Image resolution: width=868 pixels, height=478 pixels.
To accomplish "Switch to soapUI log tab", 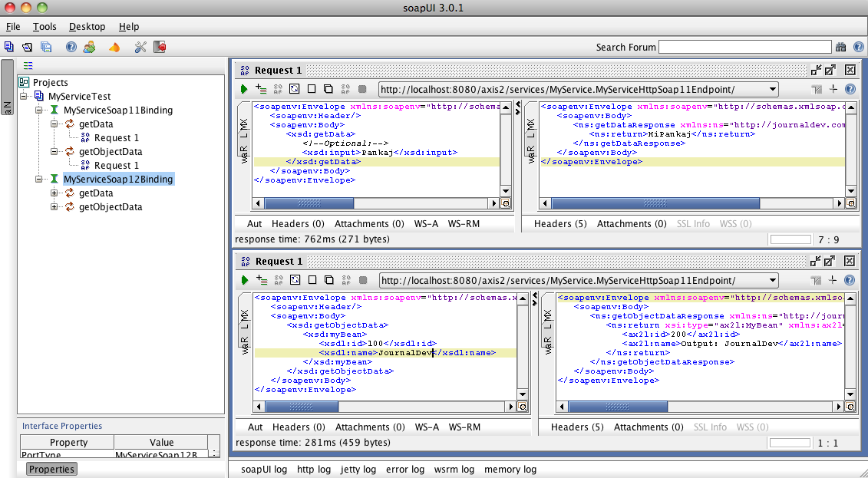I will coord(264,469).
